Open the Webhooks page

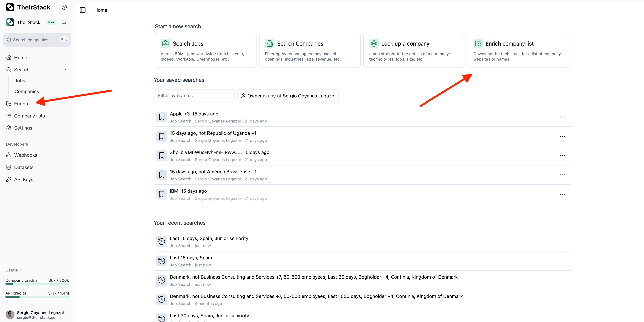(26, 155)
